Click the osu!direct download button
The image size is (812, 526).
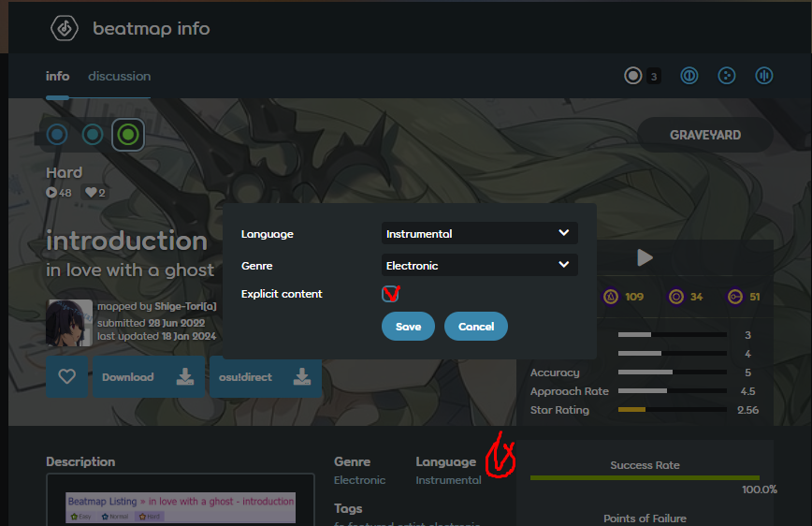266,377
